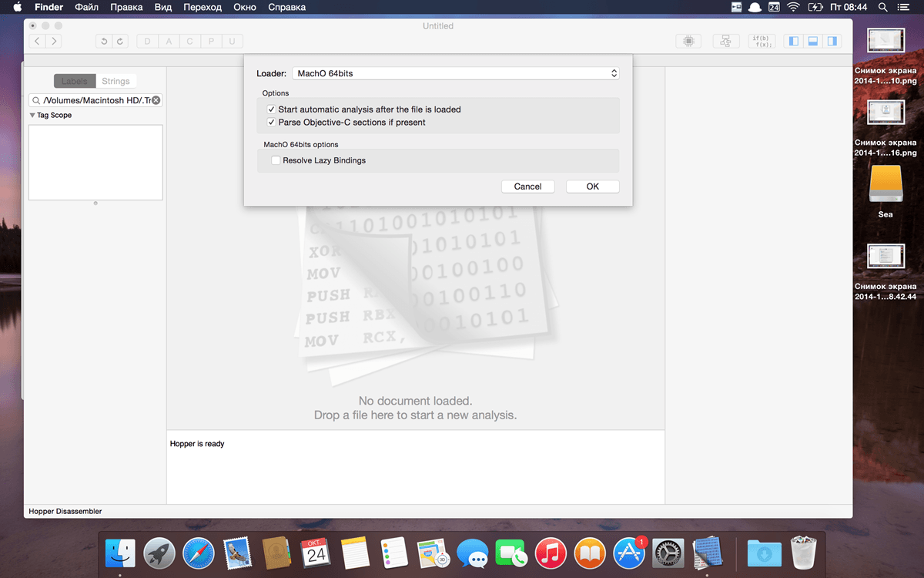Switch to the CPU chip assembly view icon
The image size is (924, 578).
688,41
